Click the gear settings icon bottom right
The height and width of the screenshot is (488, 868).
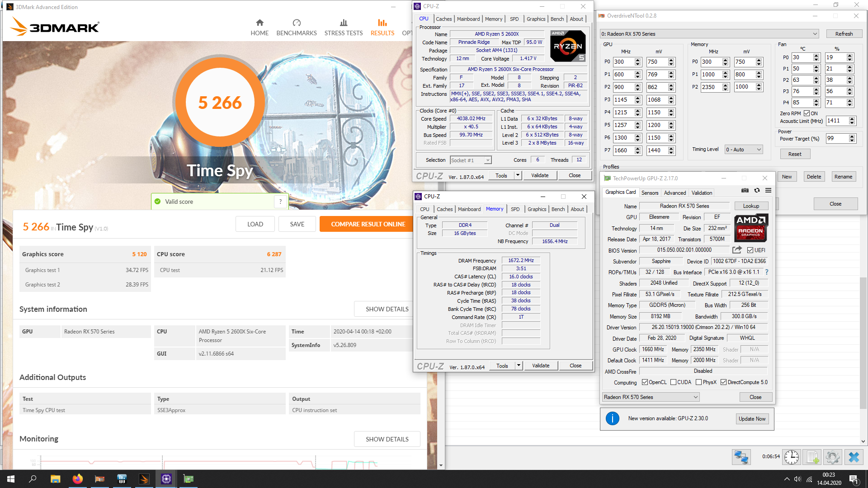(832, 457)
